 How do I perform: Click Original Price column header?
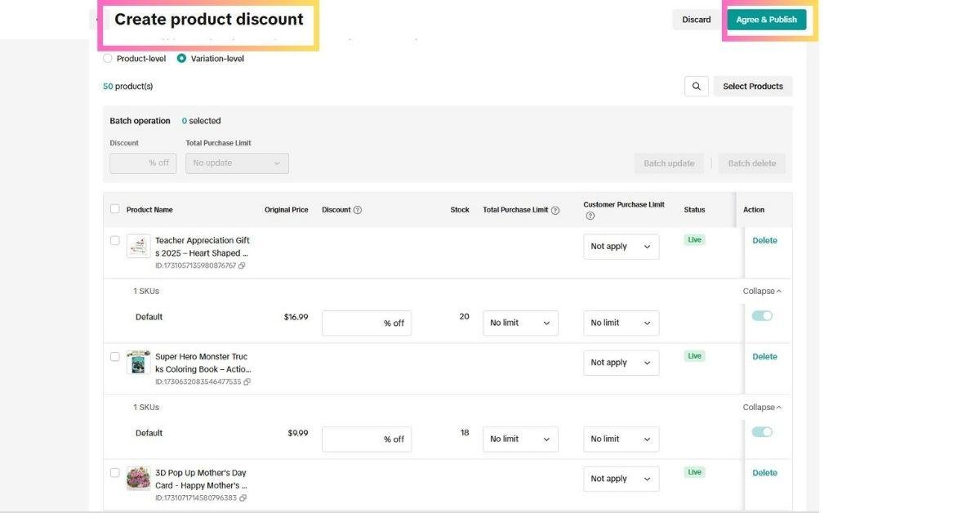point(287,210)
